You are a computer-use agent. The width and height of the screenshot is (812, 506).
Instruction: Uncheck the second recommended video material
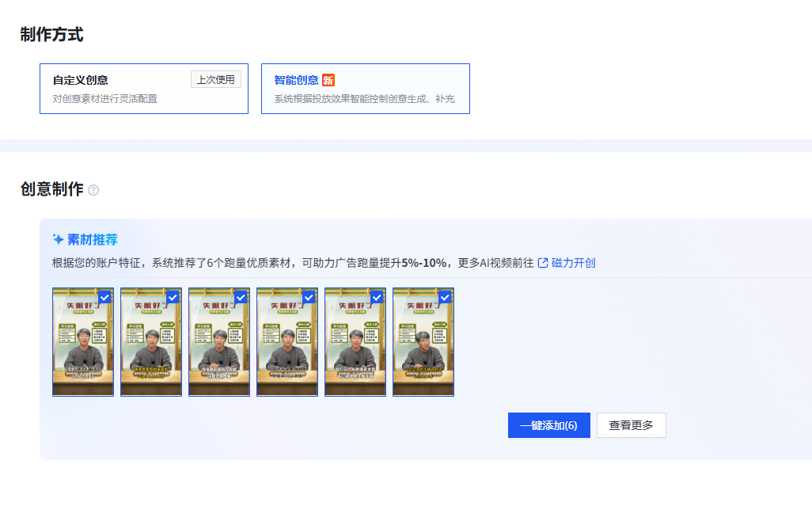tap(174, 298)
